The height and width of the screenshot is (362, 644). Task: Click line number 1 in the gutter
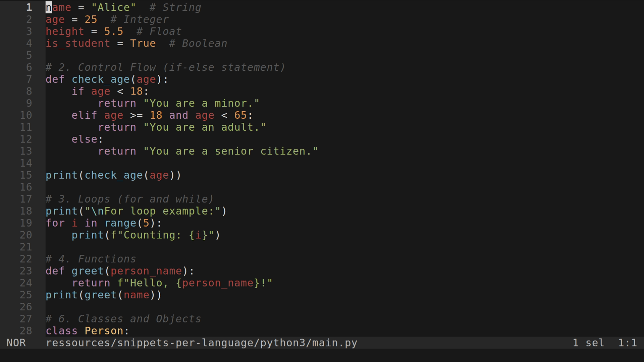(29, 7)
